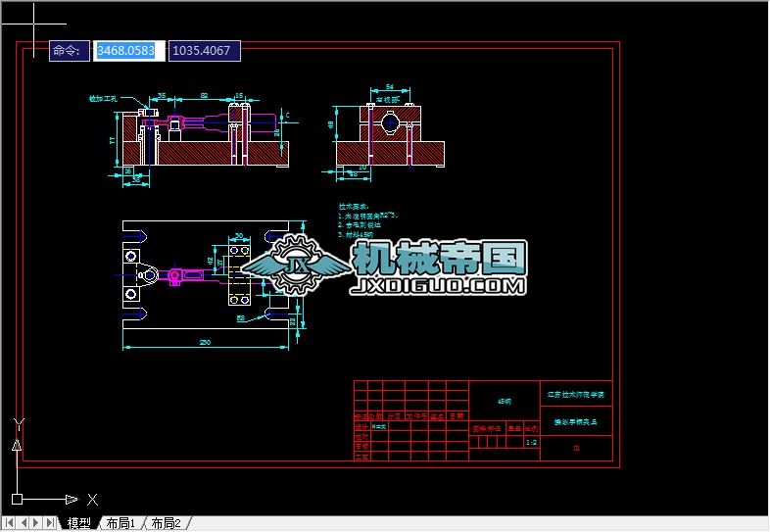The height and width of the screenshot is (532, 770).
Task: Switch to the 布局2 layout tab
Action: (x=166, y=523)
